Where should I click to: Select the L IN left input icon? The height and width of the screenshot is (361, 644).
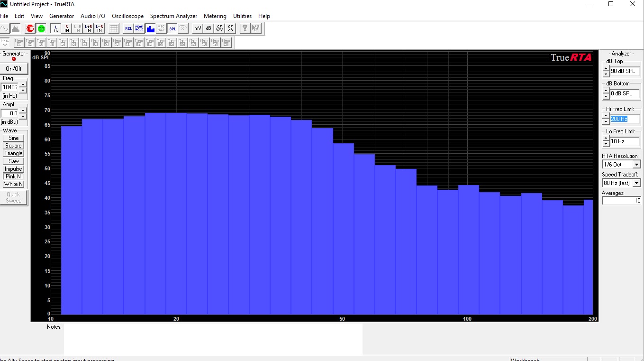pyautogui.click(x=56, y=28)
